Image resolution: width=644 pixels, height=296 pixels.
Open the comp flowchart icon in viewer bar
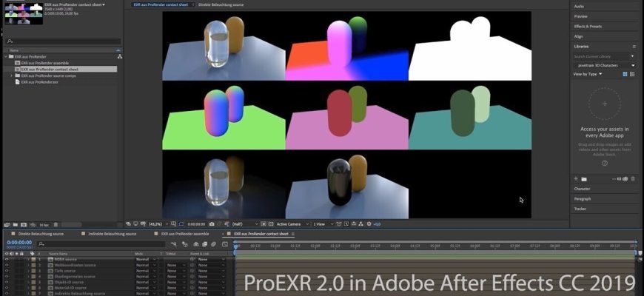click(x=360, y=224)
